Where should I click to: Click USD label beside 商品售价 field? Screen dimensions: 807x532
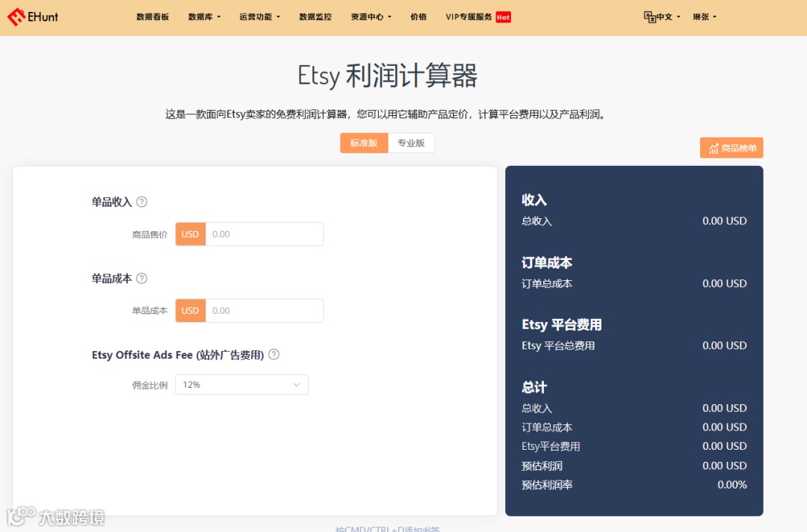coord(191,234)
